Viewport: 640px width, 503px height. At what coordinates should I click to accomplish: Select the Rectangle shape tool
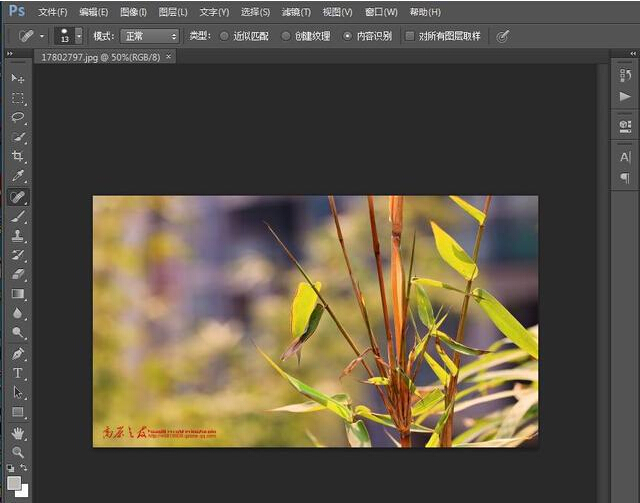pos(18,412)
